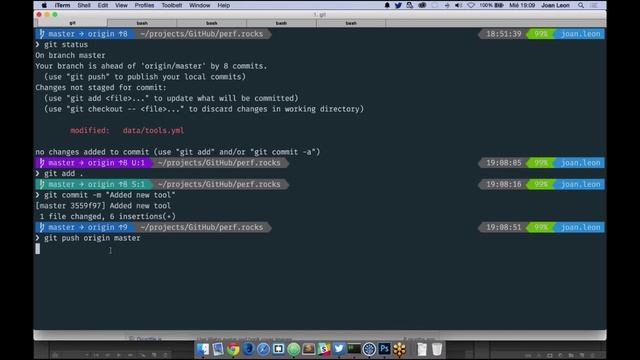
Task: Click the modified file data/tools.yml text
Action: click(153, 131)
